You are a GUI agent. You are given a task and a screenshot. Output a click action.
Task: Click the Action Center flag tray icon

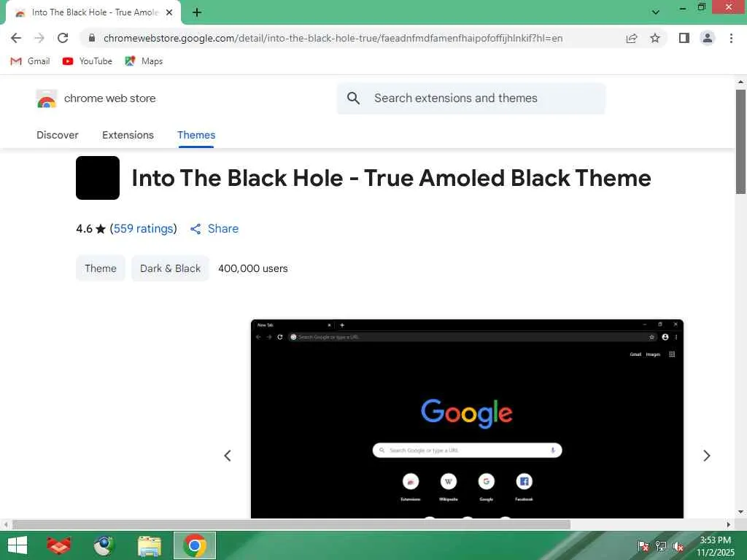(x=643, y=546)
